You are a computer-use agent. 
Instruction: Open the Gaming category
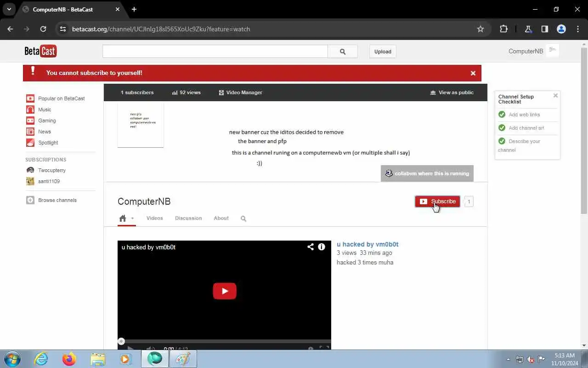tap(47, 121)
